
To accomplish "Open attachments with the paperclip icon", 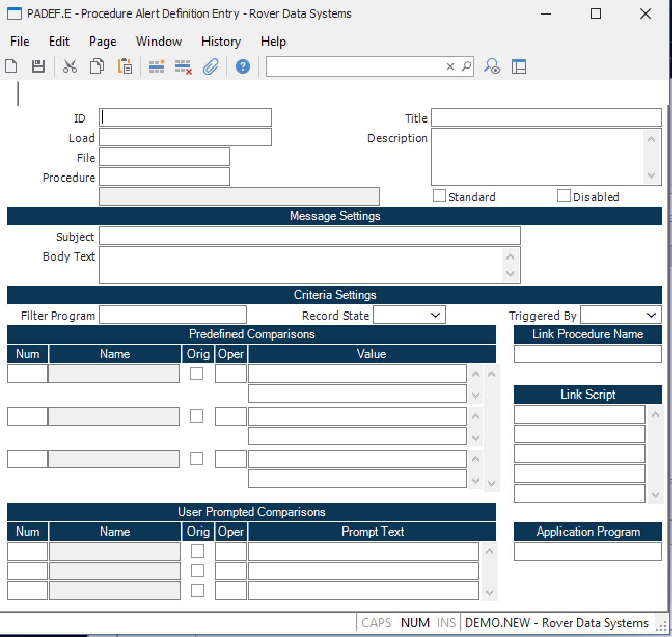I will pos(211,66).
